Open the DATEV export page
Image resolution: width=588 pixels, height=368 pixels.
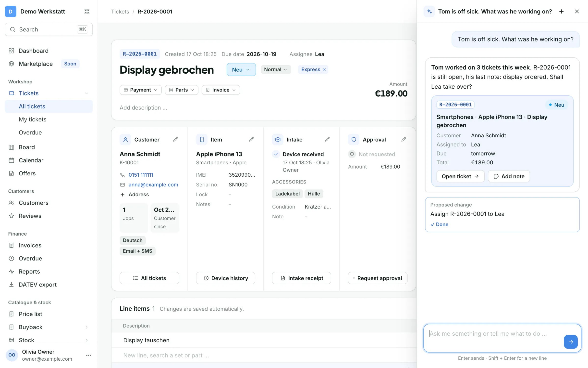click(49, 285)
